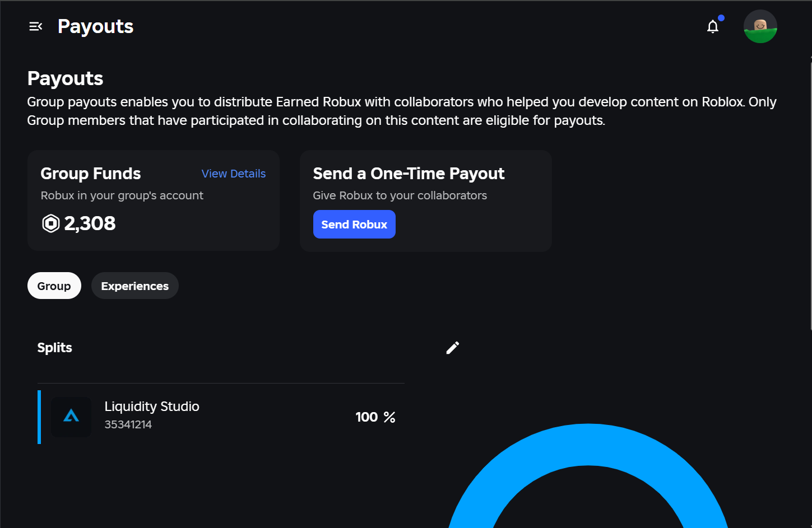Edit payout splits using the pencil icon
This screenshot has height=528, width=812.
(x=452, y=348)
